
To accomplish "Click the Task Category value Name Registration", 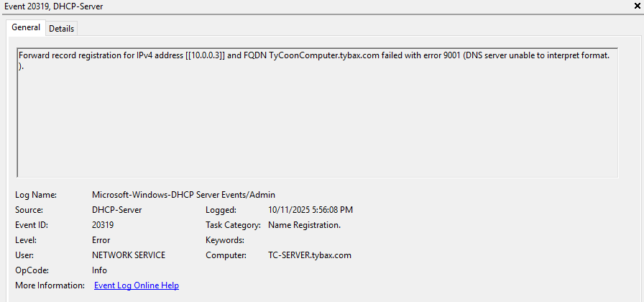I will (x=304, y=225).
